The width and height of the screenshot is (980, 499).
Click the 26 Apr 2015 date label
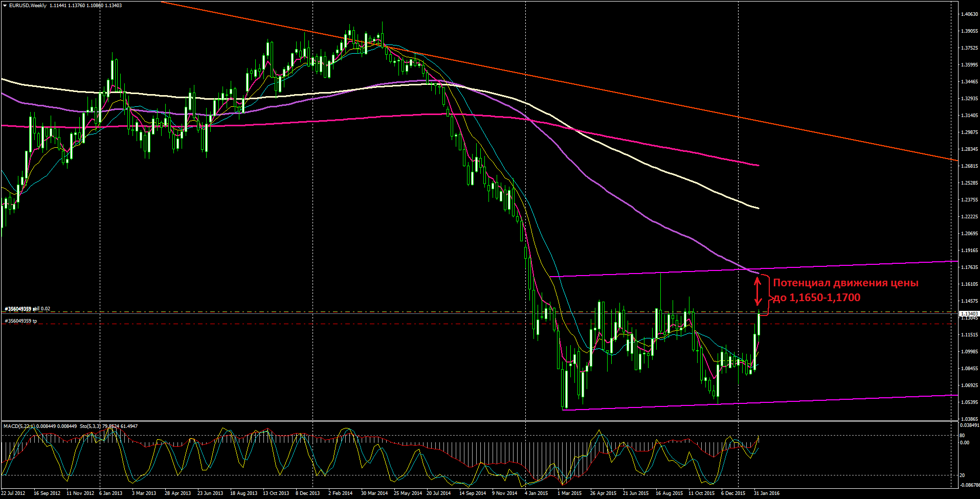pyautogui.click(x=604, y=493)
